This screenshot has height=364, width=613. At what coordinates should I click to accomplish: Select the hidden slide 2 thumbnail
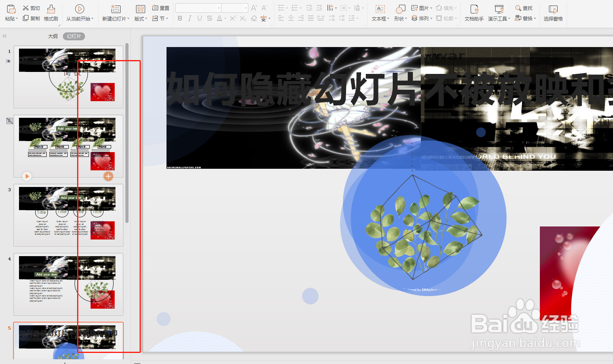(x=68, y=146)
